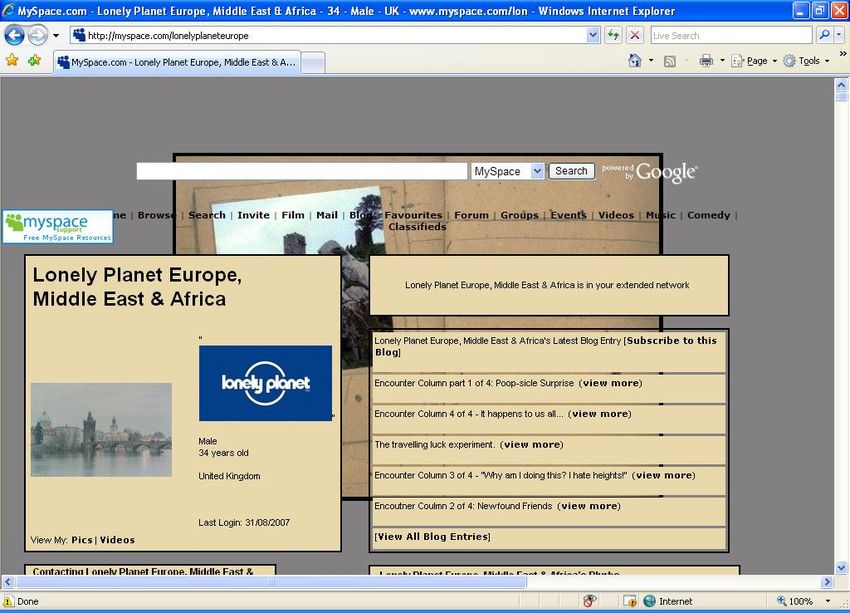The height and width of the screenshot is (613, 850).
Task: Open the Browse navigation link
Action: 156,215
